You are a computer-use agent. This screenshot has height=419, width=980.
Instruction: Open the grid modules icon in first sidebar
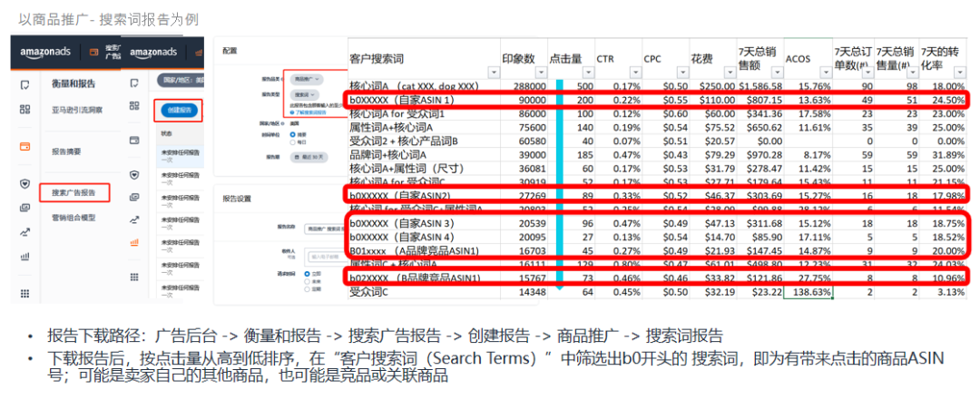[x=25, y=109]
